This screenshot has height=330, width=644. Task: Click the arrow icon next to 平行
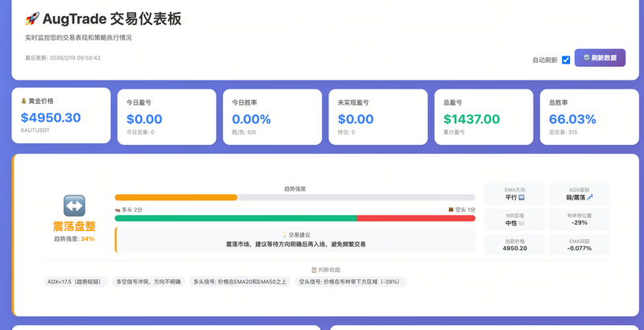(x=522, y=197)
